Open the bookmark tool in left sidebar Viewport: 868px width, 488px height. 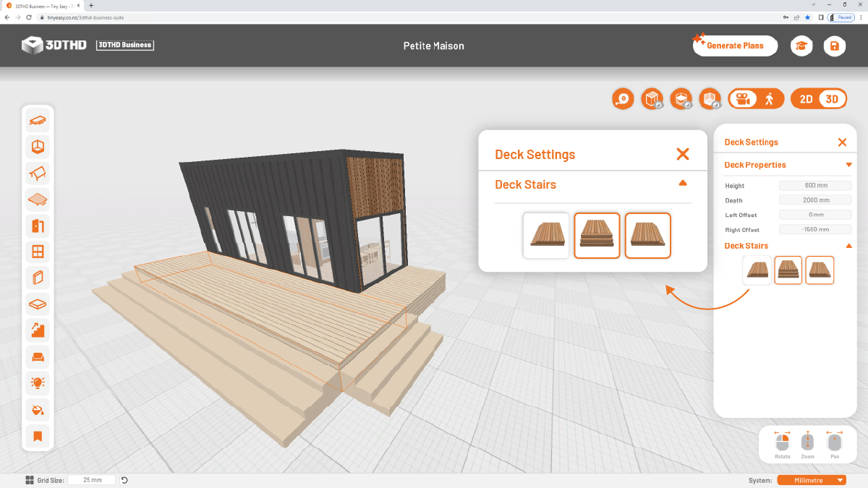tap(38, 435)
